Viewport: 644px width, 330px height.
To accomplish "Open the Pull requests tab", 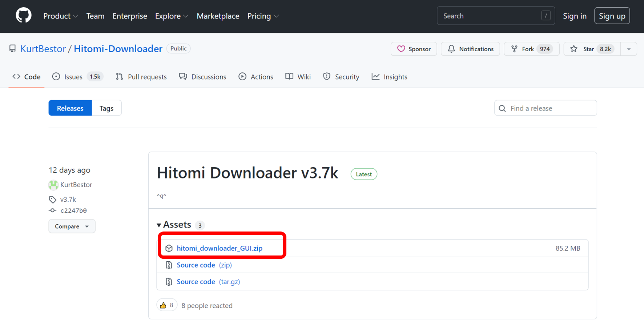I will 141,77.
